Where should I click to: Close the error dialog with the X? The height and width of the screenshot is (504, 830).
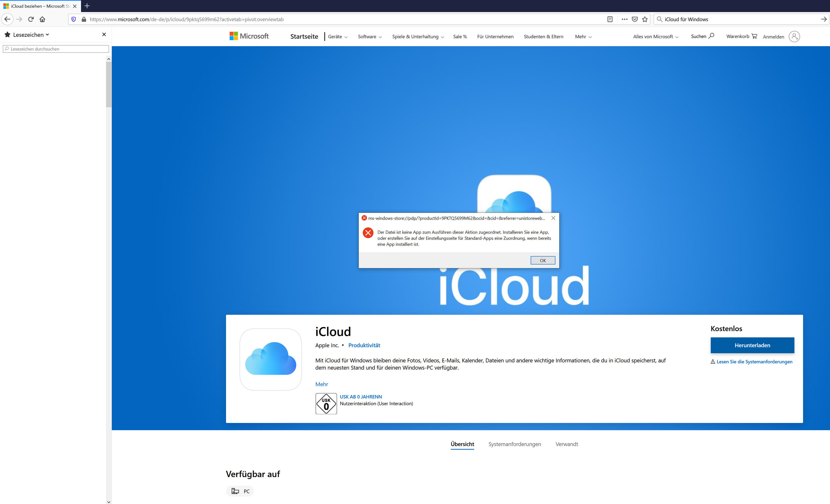[553, 218]
